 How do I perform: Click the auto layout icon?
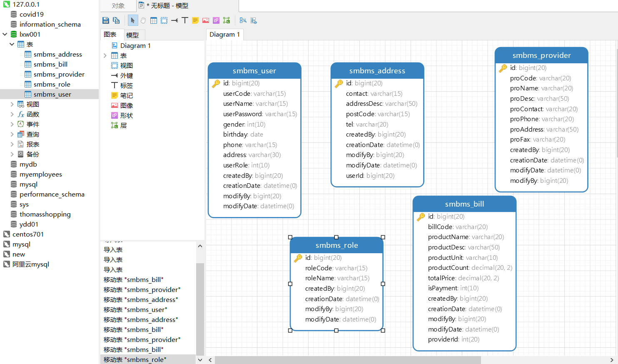243,20
